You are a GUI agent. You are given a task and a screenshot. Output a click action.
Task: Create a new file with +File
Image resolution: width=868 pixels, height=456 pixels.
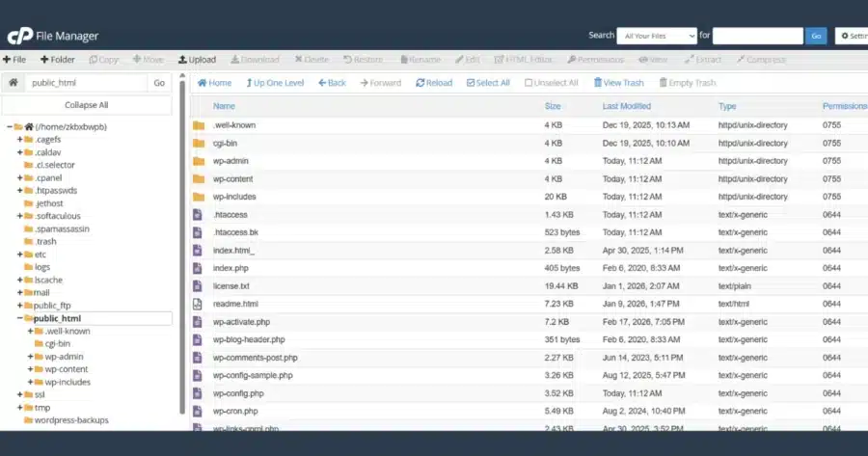[x=14, y=59]
